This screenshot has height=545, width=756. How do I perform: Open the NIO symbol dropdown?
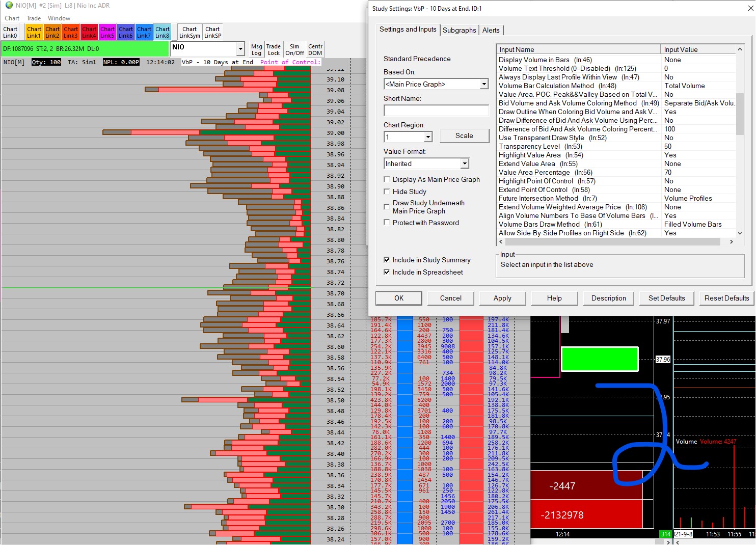240,49
